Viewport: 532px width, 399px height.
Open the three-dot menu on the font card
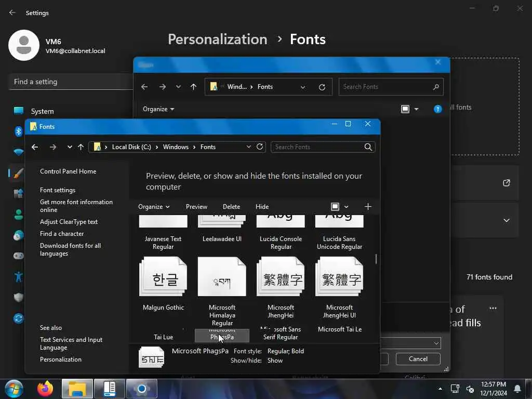pyautogui.click(x=493, y=309)
